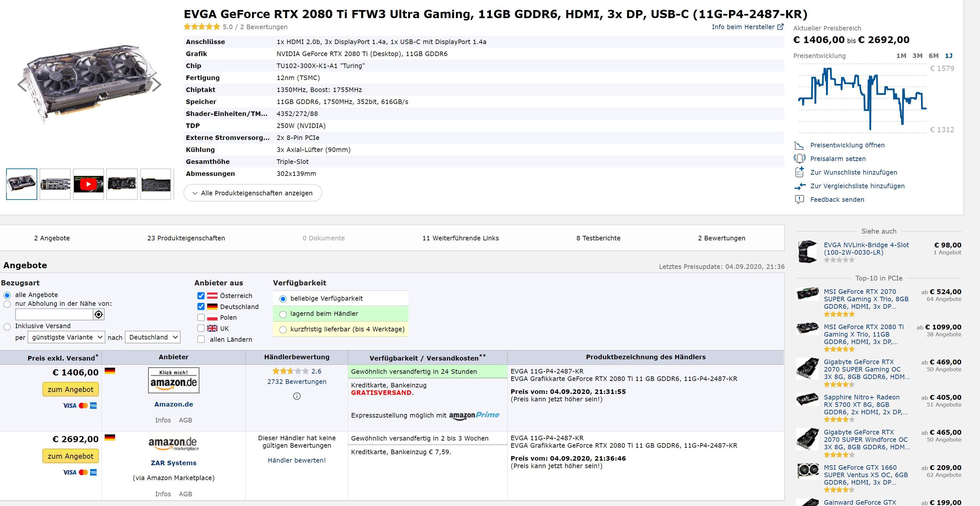
Task: Click 'Feedback senden' link
Action: pos(837,200)
